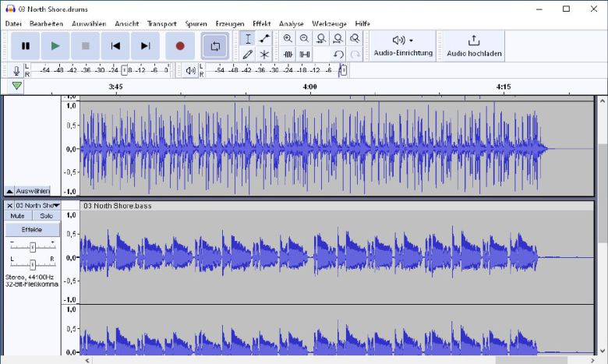608x364 pixels.
Task: Click the Audio hochladen button
Action: 474,45
